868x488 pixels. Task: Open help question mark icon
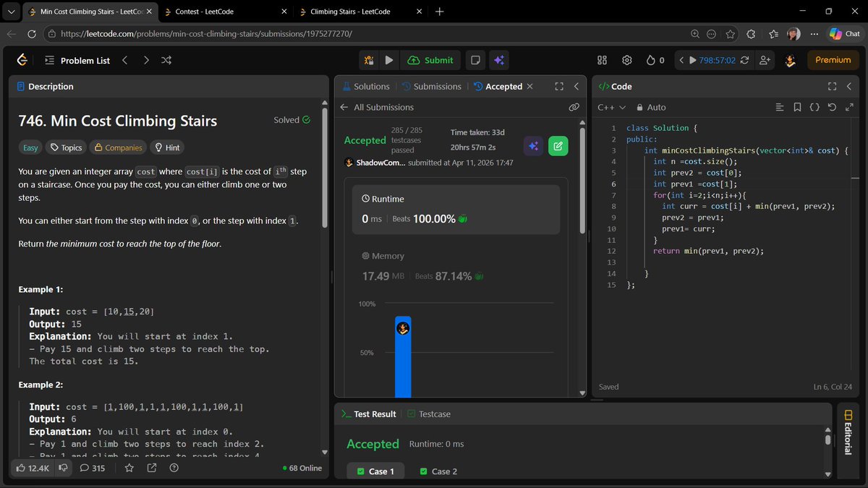pyautogui.click(x=174, y=468)
